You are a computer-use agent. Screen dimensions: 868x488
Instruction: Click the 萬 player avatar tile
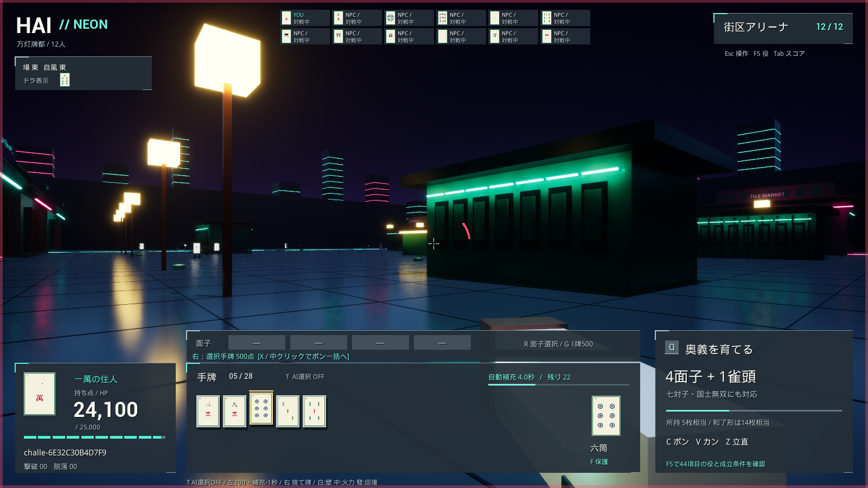[x=40, y=394]
